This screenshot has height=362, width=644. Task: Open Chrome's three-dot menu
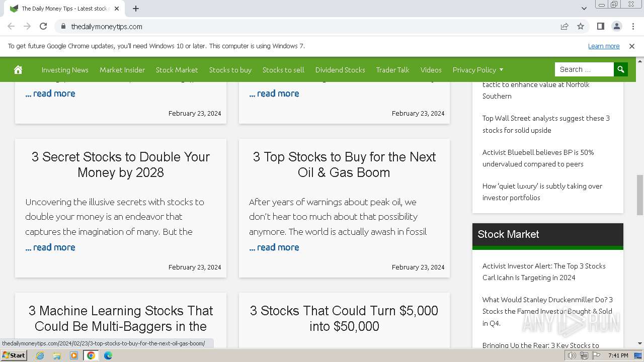click(x=632, y=26)
